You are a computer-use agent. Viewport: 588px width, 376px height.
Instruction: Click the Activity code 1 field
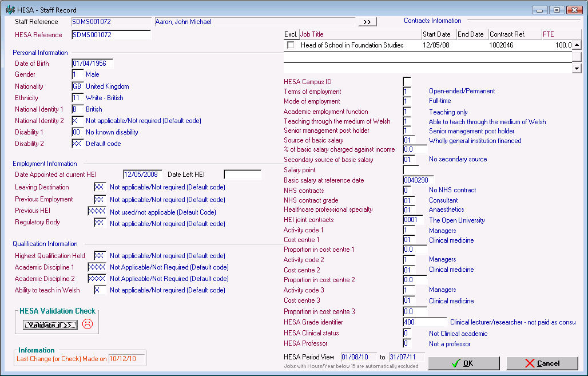[409, 230]
